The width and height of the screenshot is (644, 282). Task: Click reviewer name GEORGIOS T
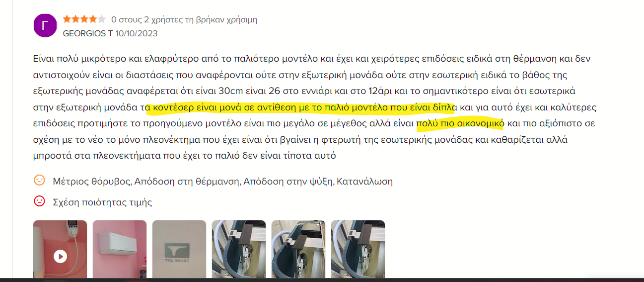[88, 34]
